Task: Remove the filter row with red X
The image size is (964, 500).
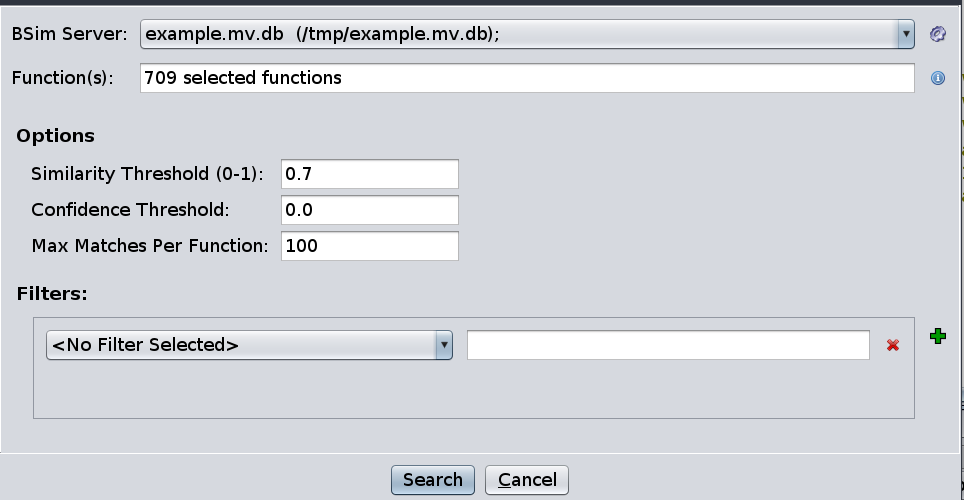Action: (893, 345)
